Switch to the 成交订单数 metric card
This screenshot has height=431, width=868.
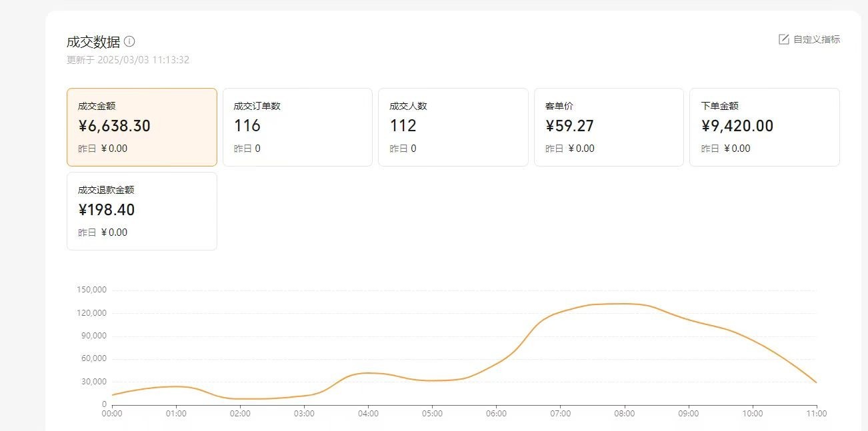tap(297, 127)
